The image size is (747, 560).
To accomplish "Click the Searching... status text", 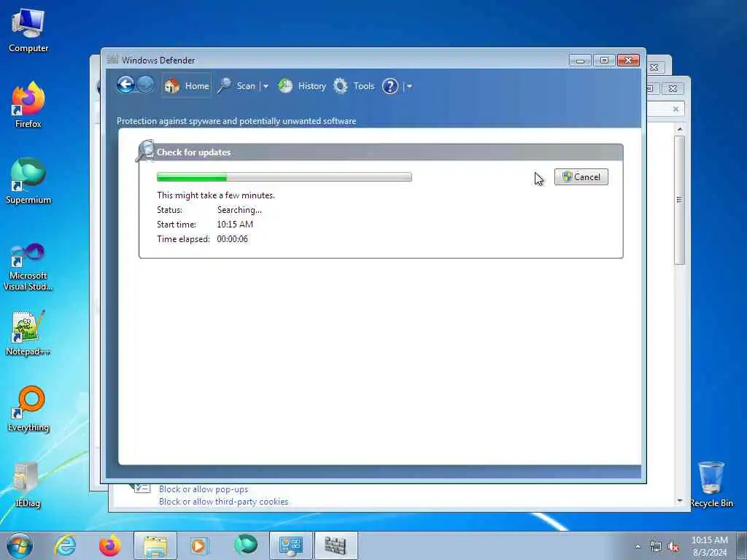I will [x=239, y=210].
